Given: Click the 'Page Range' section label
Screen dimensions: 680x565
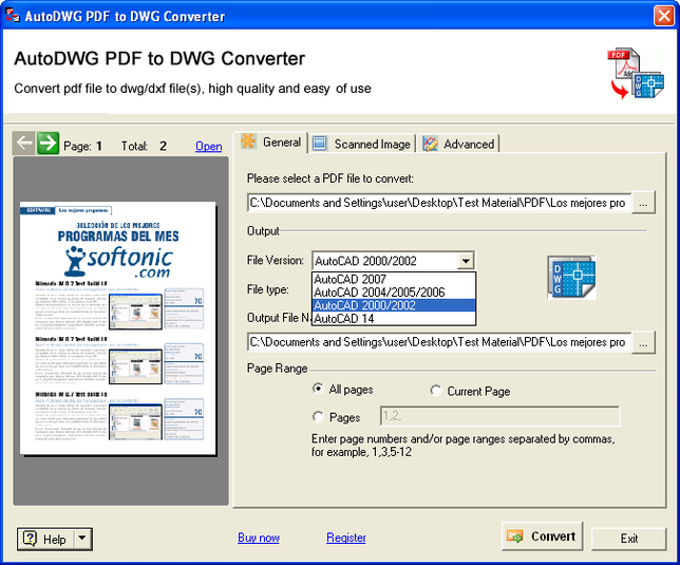Looking at the screenshot, I should 277,368.
